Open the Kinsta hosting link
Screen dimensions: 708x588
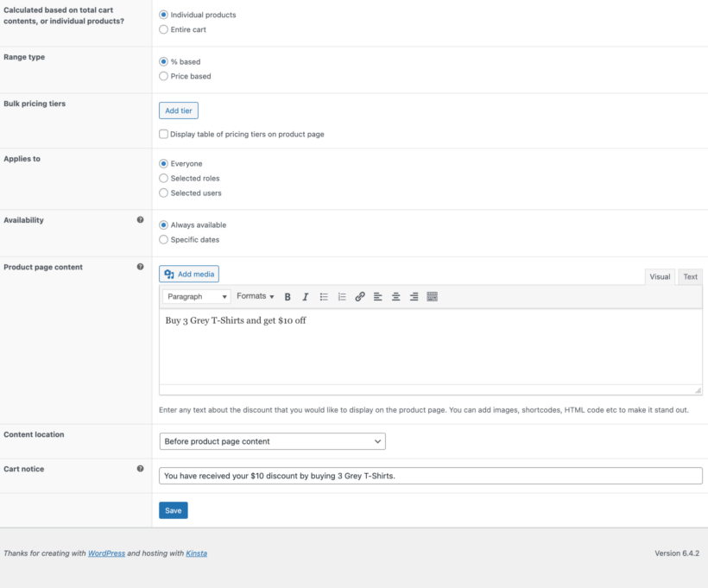(196, 553)
